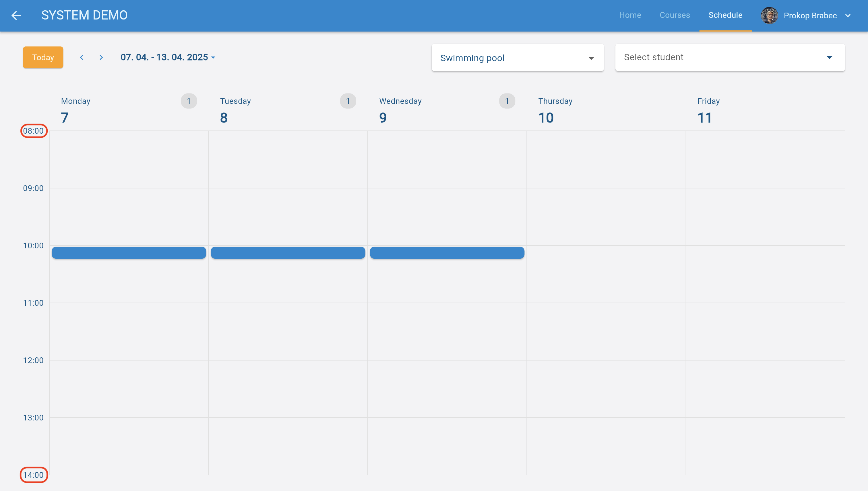Go to next week arrow
This screenshot has height=491, width=868.
(101, 57)
